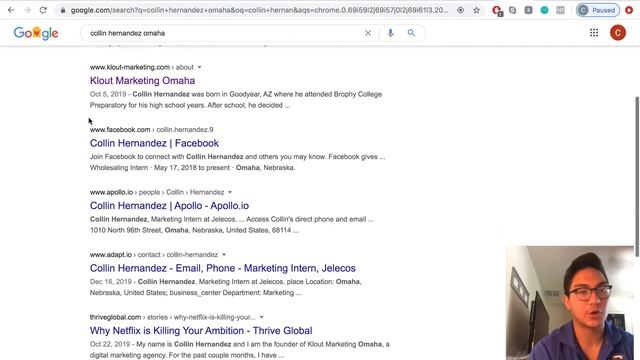Open the Google account avatar C

point(618,33)
